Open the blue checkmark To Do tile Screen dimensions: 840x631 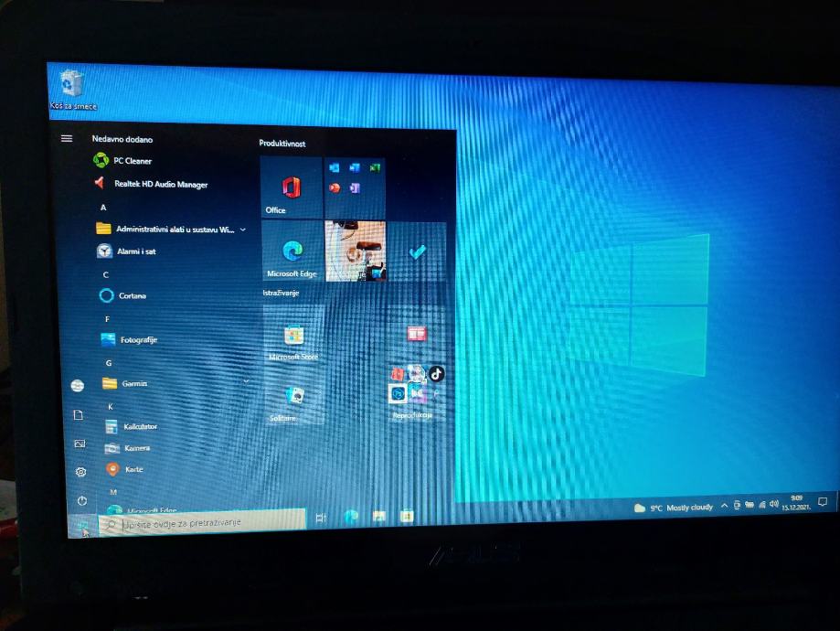(x=417, y=251)
